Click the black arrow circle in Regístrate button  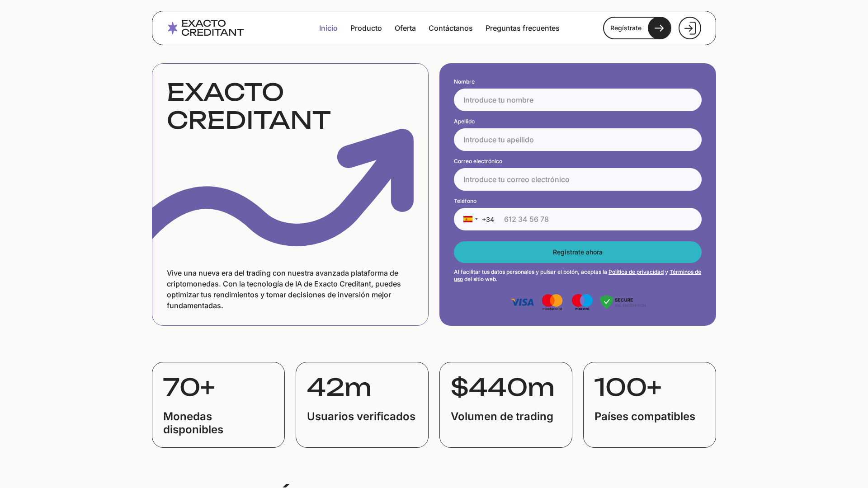pyautogui.click(x=659, y=28)
